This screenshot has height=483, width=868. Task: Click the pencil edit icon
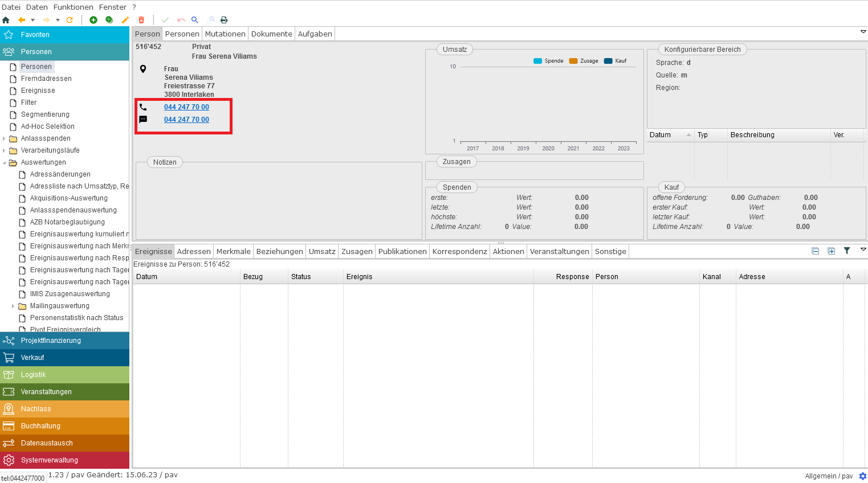pos(125,20)
